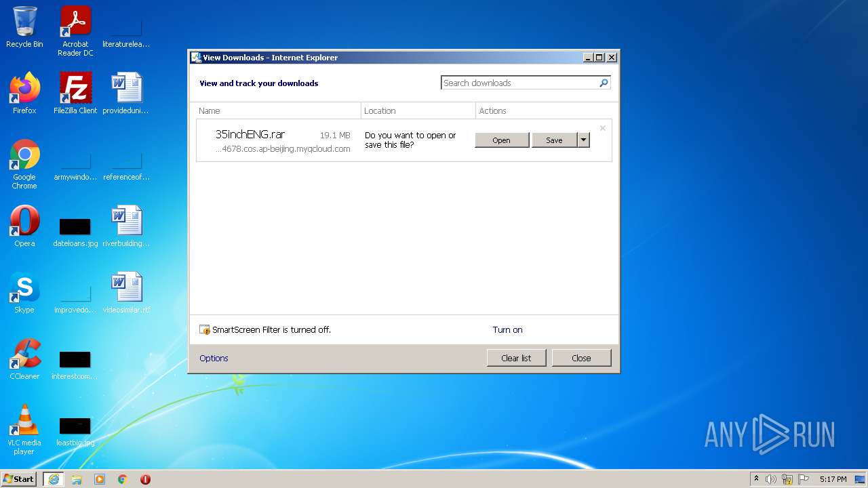The image size is (868, 488).
Task: Select the armywindo... desktop file
Action: (x=75, y=164)
